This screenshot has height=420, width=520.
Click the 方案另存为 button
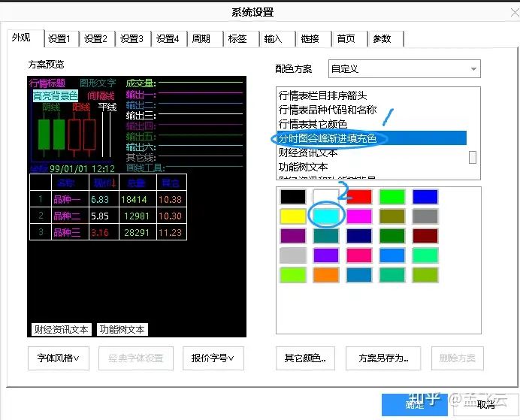point(383,358)
